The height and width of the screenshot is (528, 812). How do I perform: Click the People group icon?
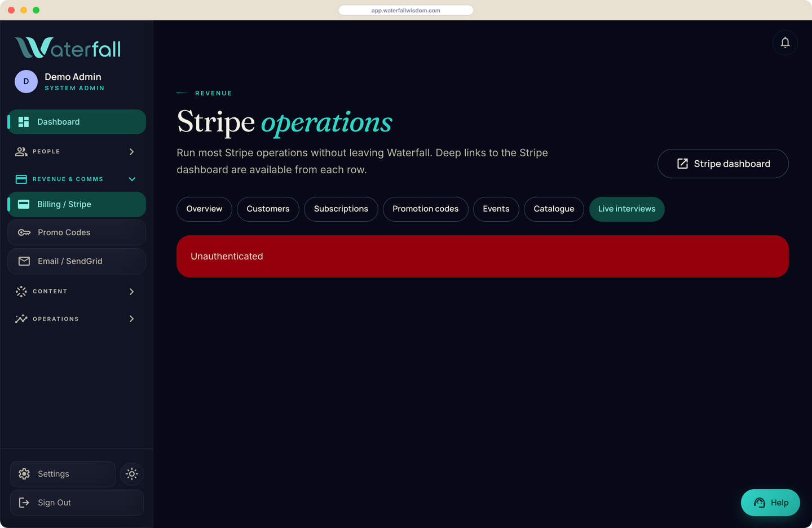click(x=21, y=152)
